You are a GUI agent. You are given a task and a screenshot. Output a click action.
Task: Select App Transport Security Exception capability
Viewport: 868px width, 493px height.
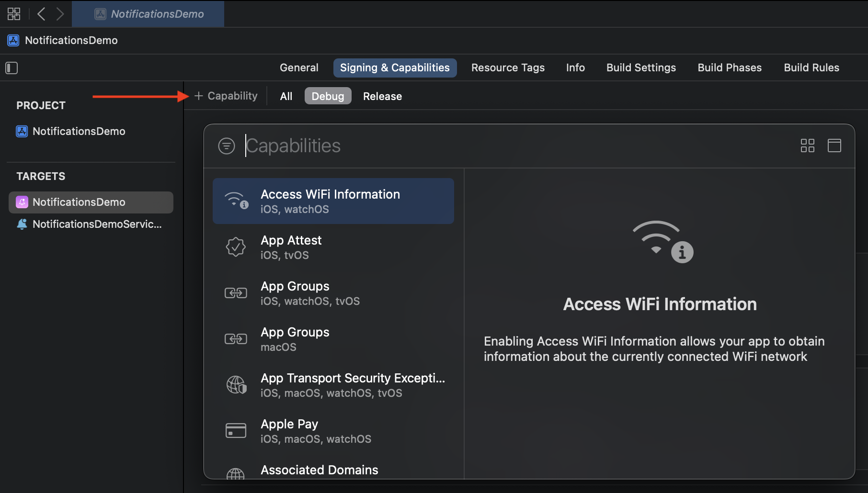click(333, 385)
